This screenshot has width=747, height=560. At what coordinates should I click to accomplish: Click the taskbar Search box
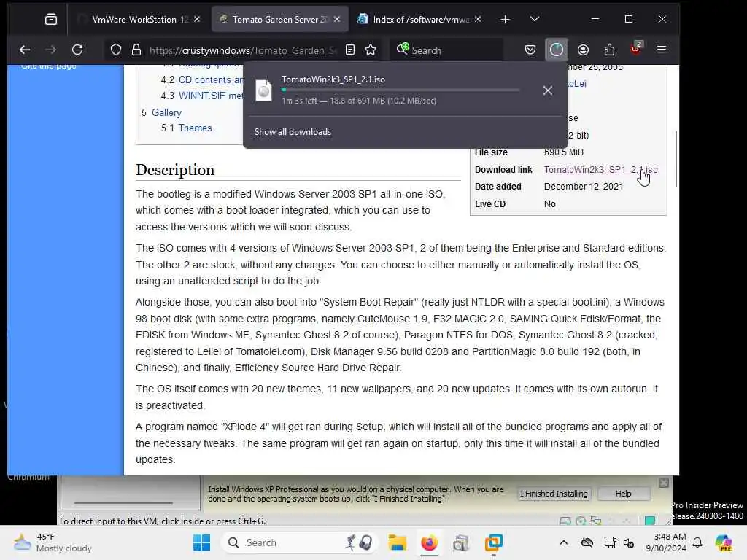[x=298, y=542]
